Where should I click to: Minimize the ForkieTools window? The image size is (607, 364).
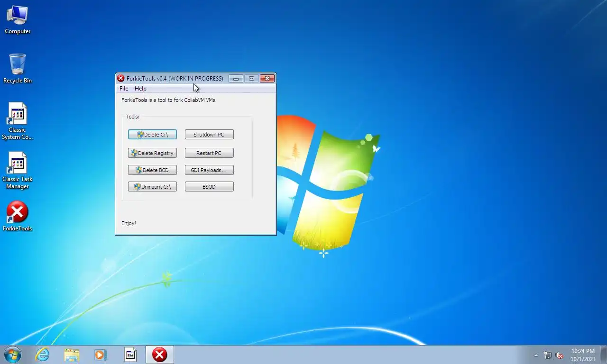[x=236, y=79]
